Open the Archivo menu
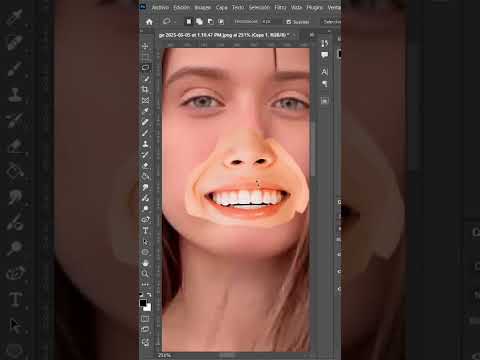 click(160, 7)
